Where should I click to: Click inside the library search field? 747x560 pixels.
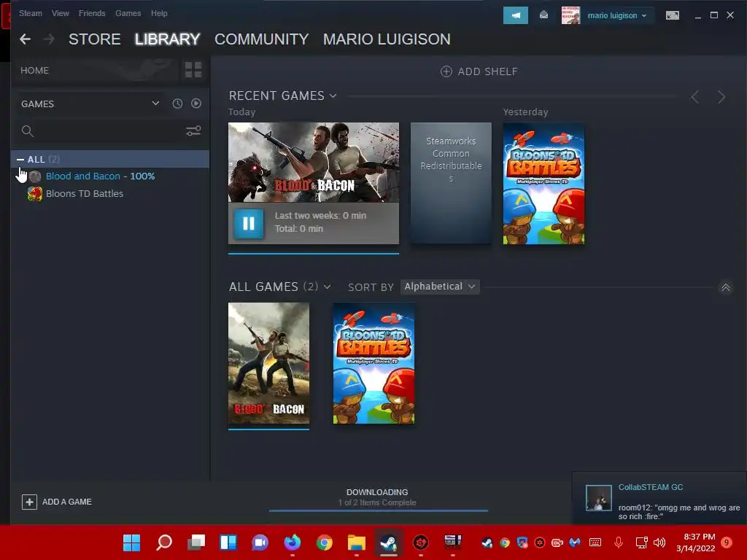point(109,131)
